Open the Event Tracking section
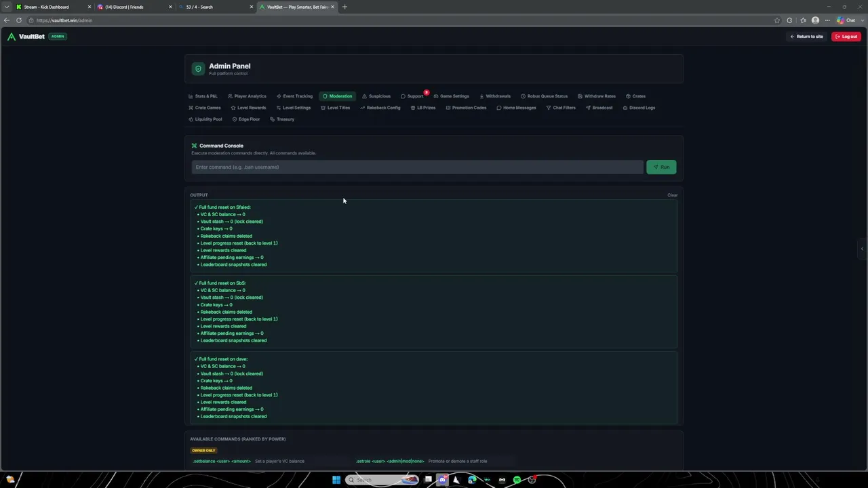Viewport: 868px width, 488px height. pos(294,96)
